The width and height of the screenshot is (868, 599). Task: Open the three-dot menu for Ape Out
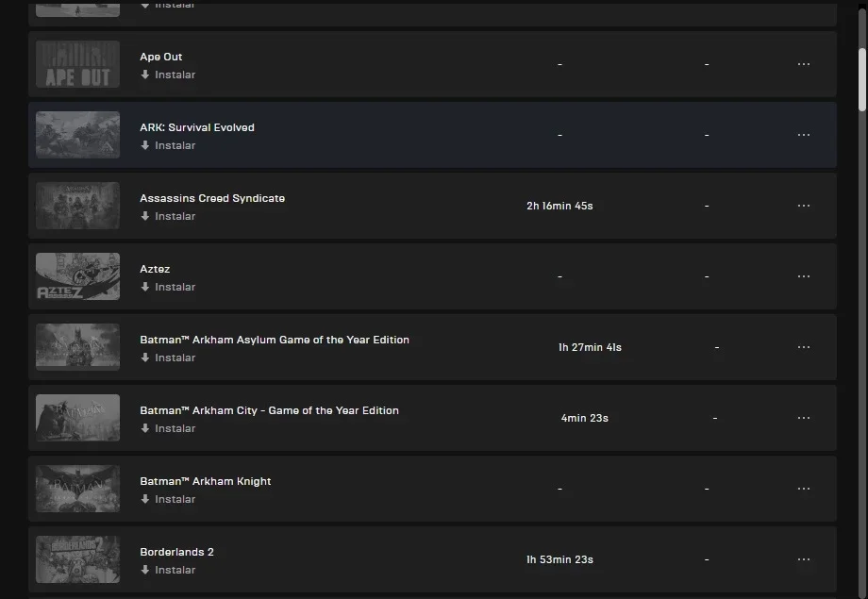point(803,64)
